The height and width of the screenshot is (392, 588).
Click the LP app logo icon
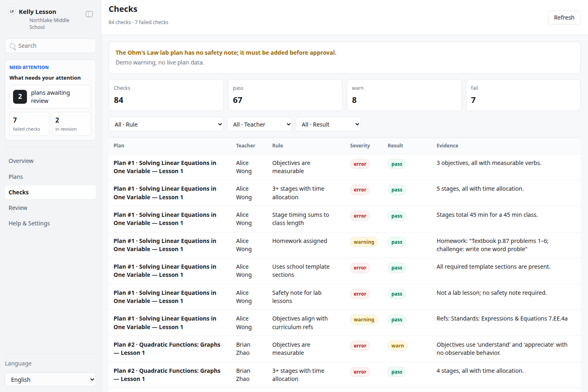[x=12, y=12]
